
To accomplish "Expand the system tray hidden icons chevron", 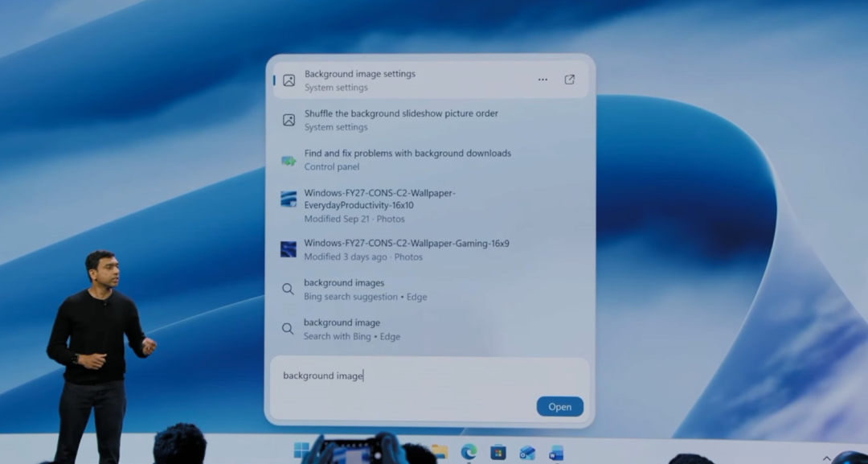I will [x=826, y=458].
